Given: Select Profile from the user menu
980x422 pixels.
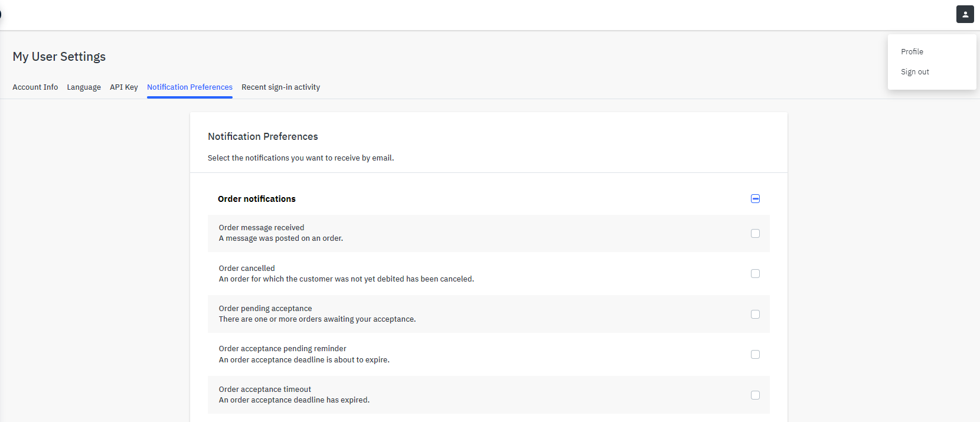Looking at the screenshot, I should [x=912, y=52].
